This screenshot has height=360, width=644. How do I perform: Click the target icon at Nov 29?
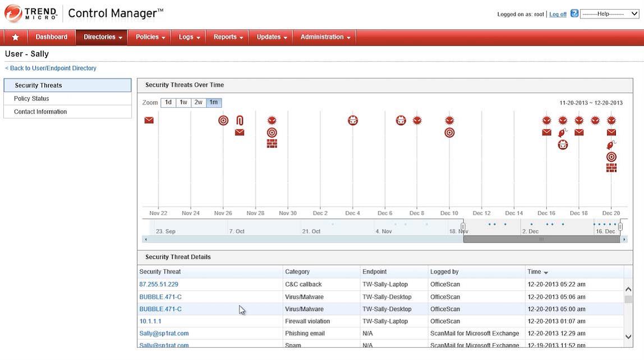point(272,133)
